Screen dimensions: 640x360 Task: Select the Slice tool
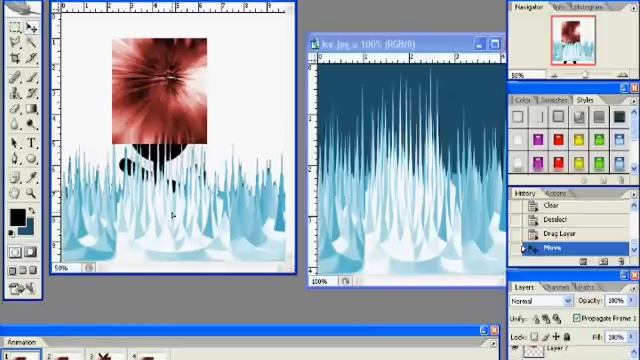coord(31,58)
